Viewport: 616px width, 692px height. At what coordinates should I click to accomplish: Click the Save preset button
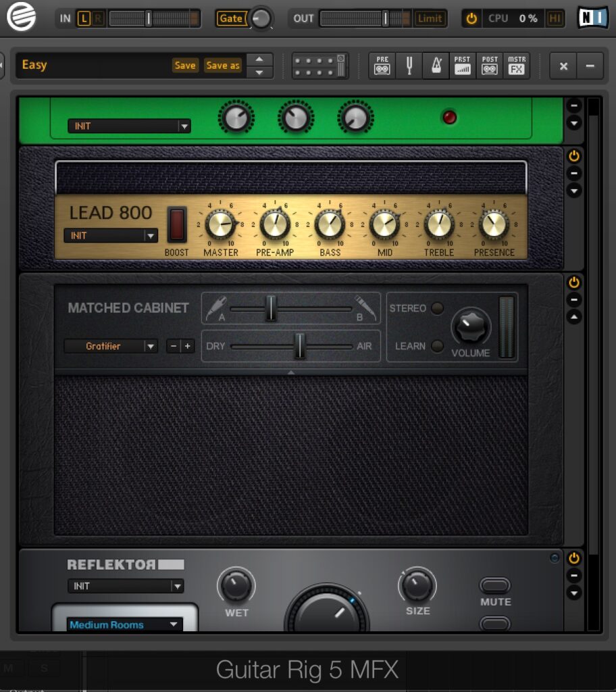[185, 66]
